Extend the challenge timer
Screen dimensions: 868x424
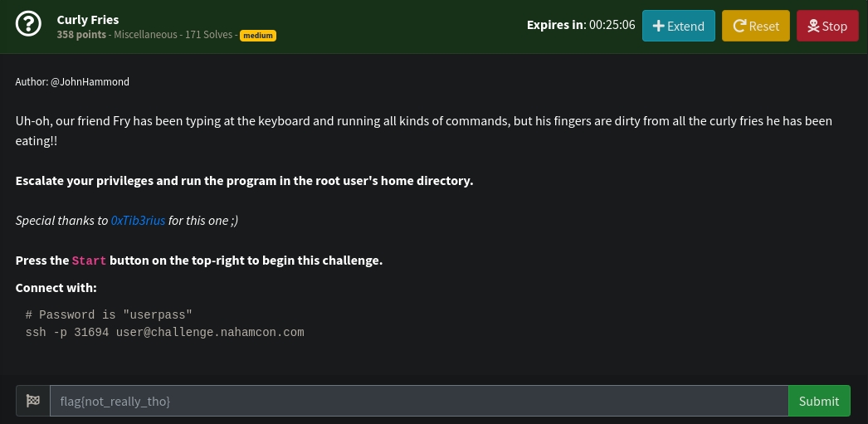coord(678,26)
